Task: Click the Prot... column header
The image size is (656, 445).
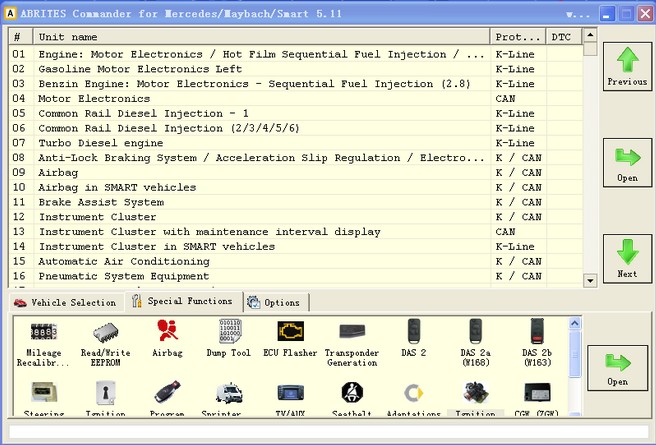Action: [518, 37]
